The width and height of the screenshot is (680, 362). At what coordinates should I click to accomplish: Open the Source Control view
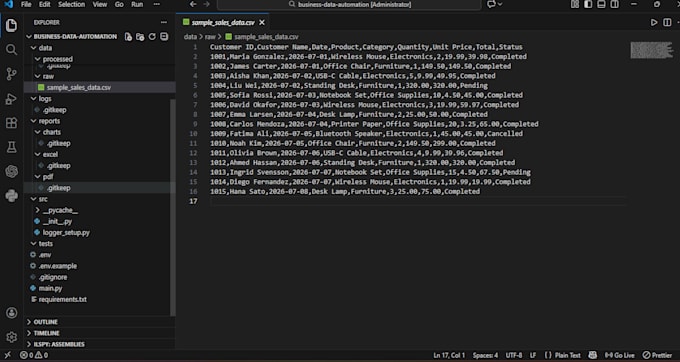click(x=11, y=74)
